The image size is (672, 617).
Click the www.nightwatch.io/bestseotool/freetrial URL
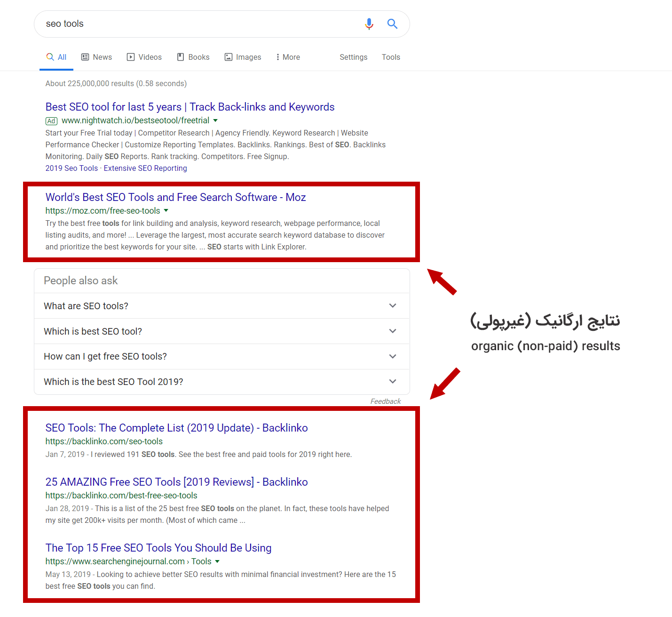[135, 120]
